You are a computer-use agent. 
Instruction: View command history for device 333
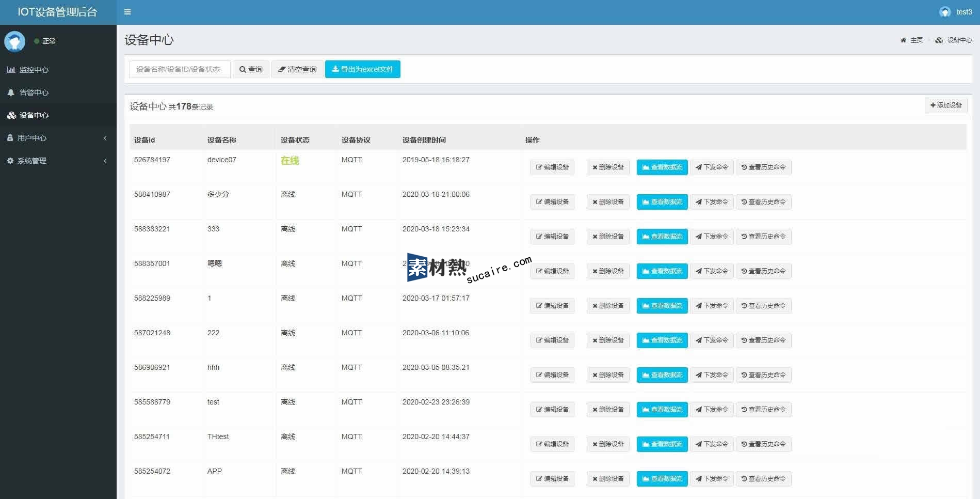click(x=763, y=237)
